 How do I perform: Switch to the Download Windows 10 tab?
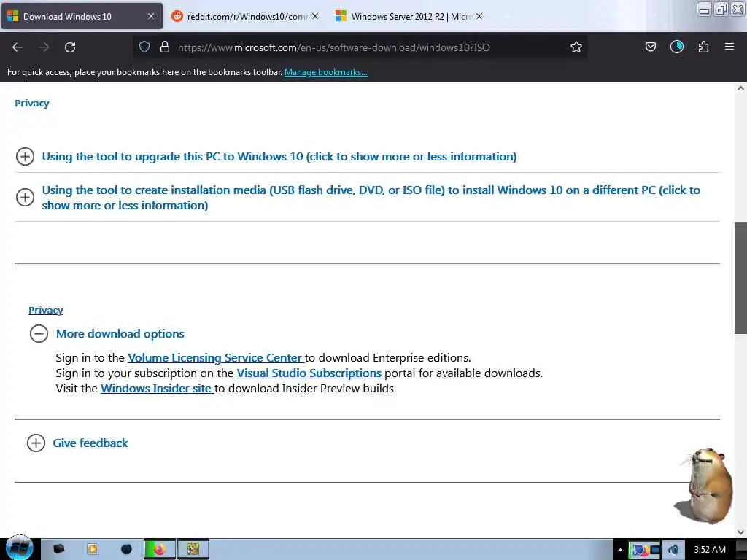click(82, 17)
